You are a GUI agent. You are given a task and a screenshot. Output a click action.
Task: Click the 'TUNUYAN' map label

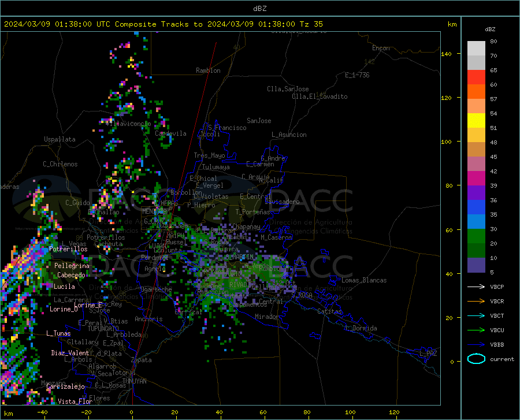[x=134, y=381]
